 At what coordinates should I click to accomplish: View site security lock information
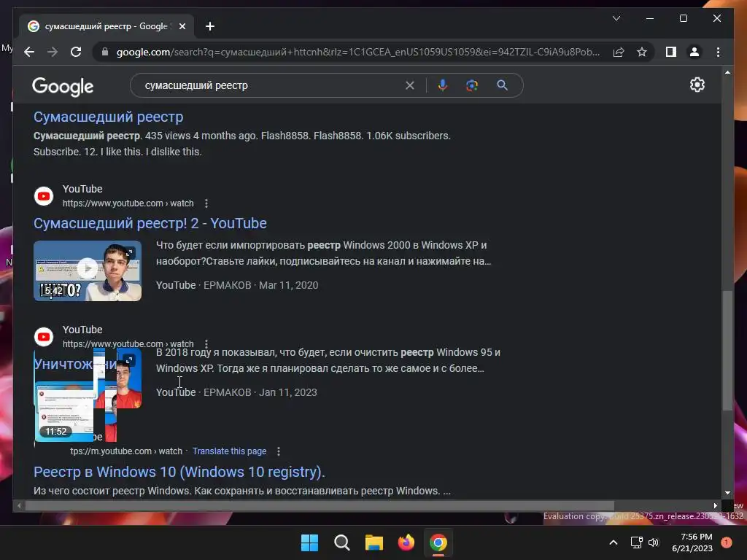pos(105,52)
